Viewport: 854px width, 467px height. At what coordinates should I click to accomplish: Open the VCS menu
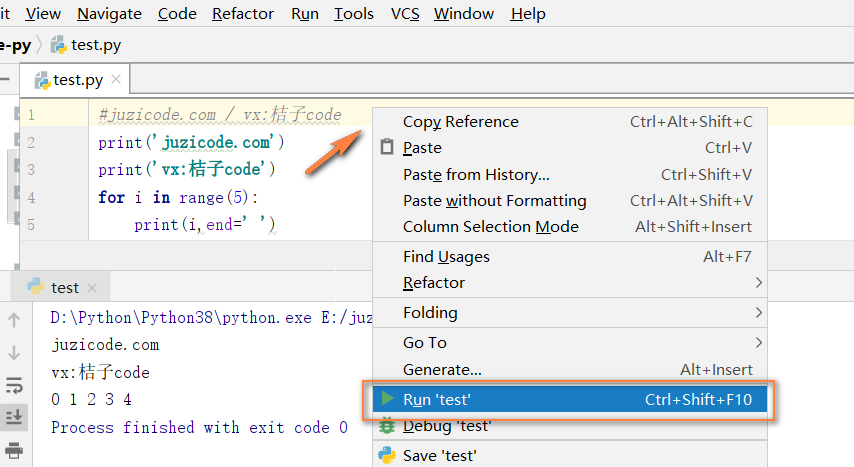pos(405,14)
